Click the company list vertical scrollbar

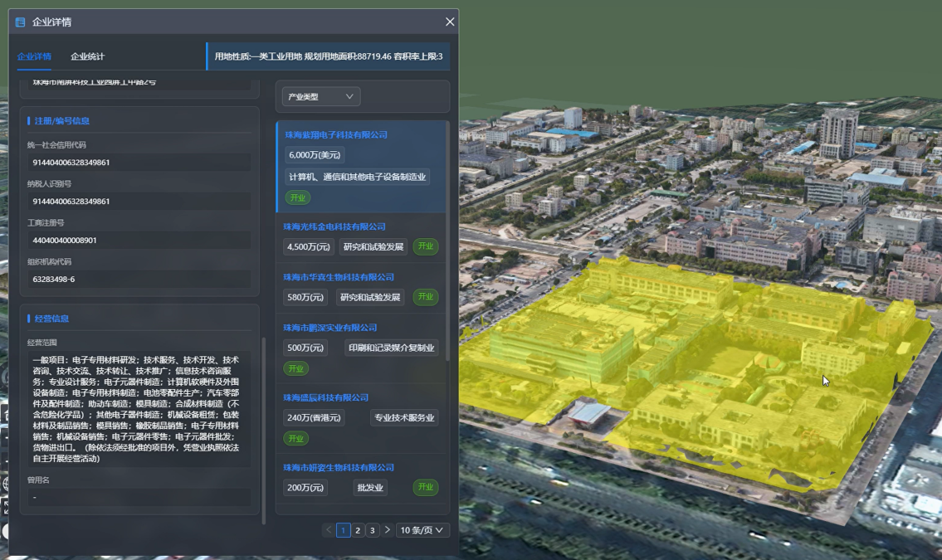tap(447, 241)
